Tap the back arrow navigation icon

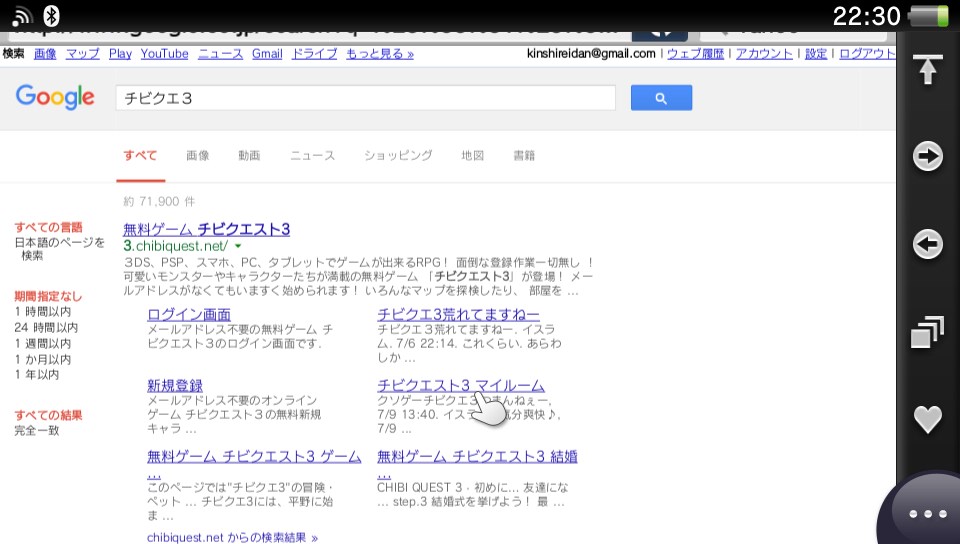coord(928,244)
